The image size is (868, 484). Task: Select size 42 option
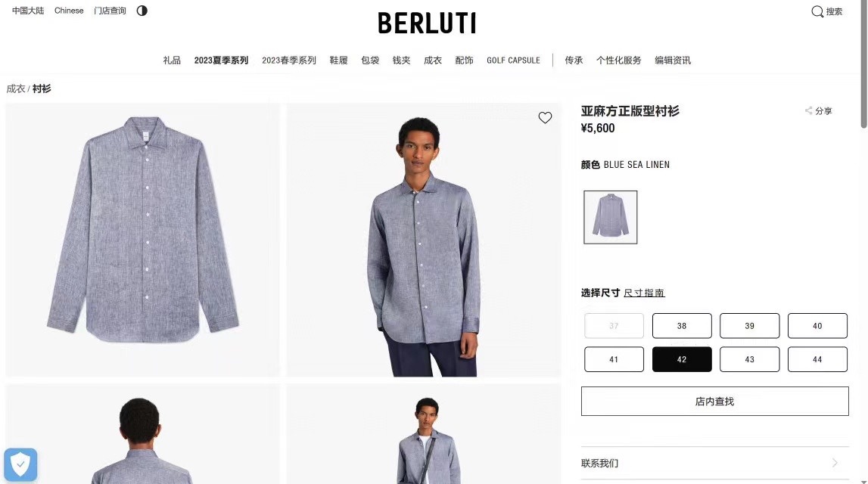coord(681,359)
